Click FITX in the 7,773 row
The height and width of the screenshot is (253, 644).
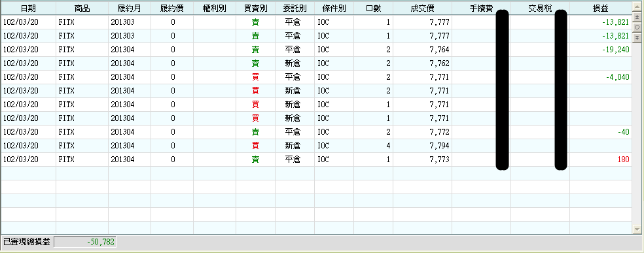[x=67, y=159]
